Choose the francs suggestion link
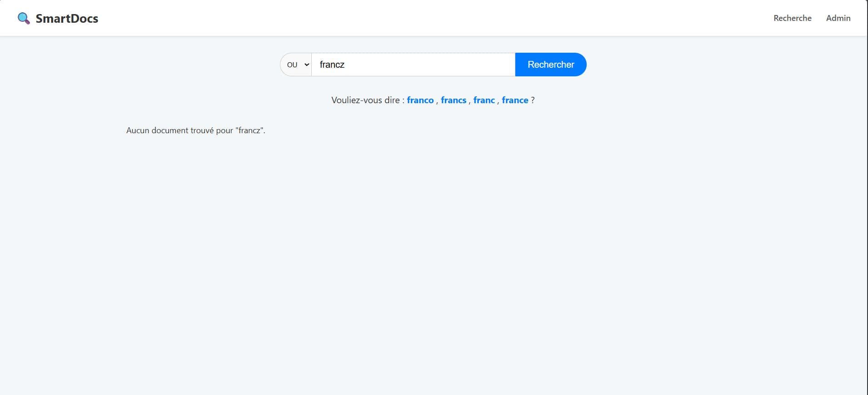868x395 pixels. coord(454,100)
